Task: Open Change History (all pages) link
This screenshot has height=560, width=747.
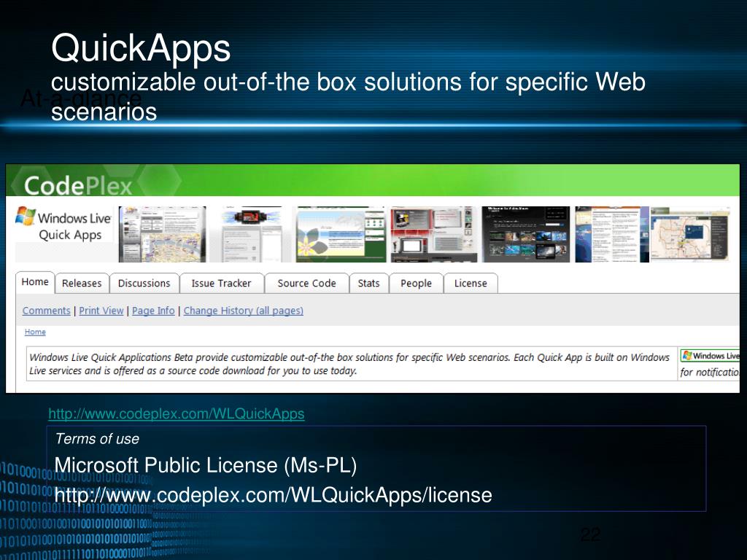Action: tap(244, 311)
